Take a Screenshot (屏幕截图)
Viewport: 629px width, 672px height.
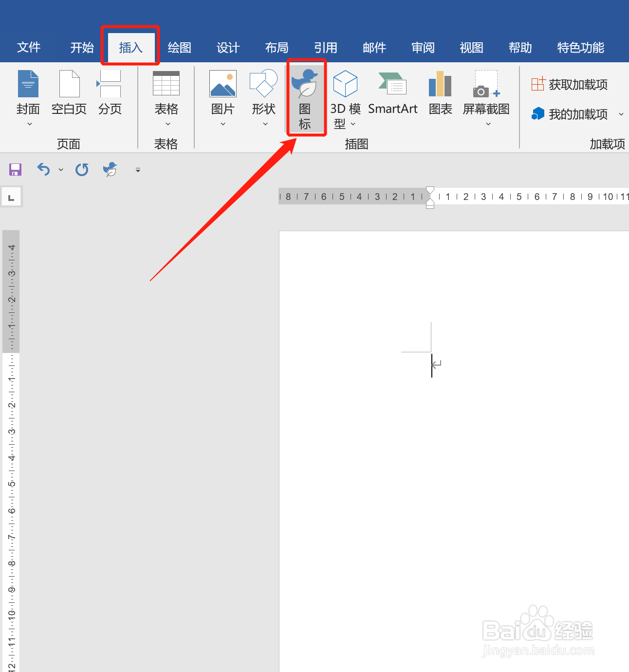pos(486,93)
